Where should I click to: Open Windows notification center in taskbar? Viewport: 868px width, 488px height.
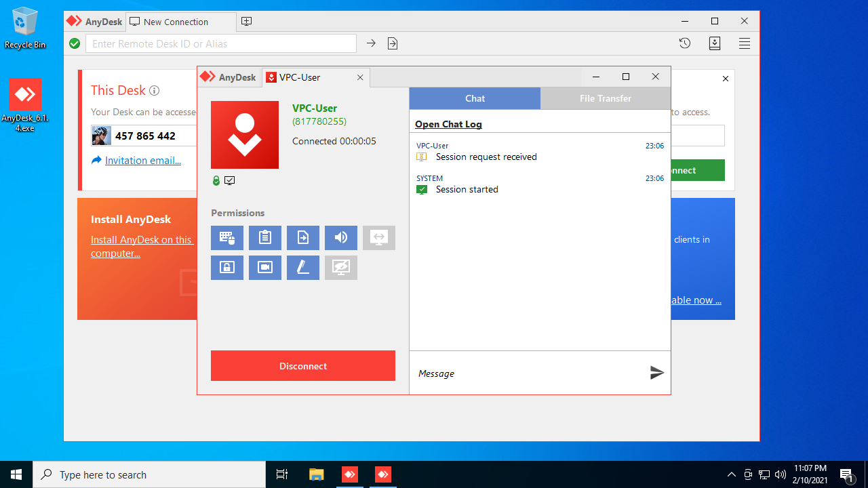point(846,474)
